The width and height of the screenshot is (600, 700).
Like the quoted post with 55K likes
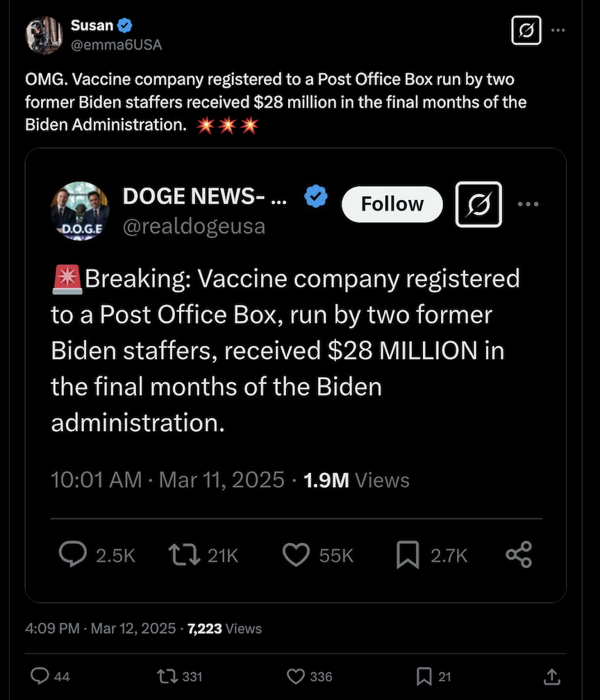point(297,554)
